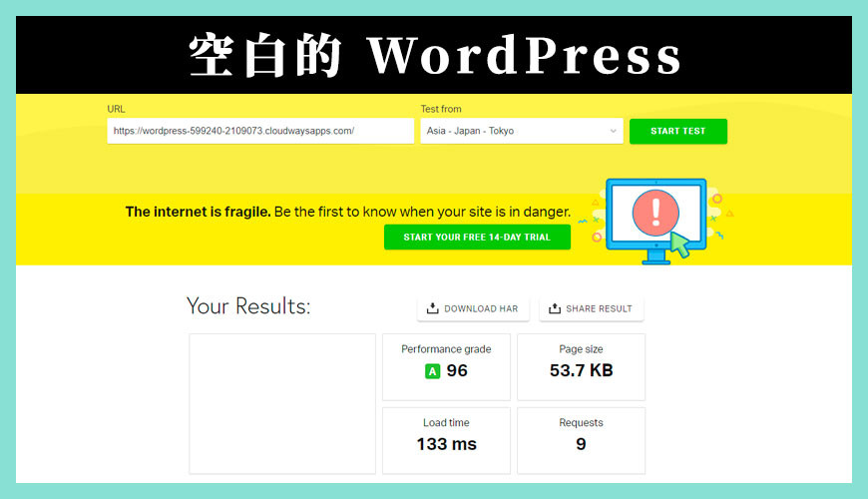Click the DOWNLOAD HAR button
868x499 pixels.
(473, 309)
